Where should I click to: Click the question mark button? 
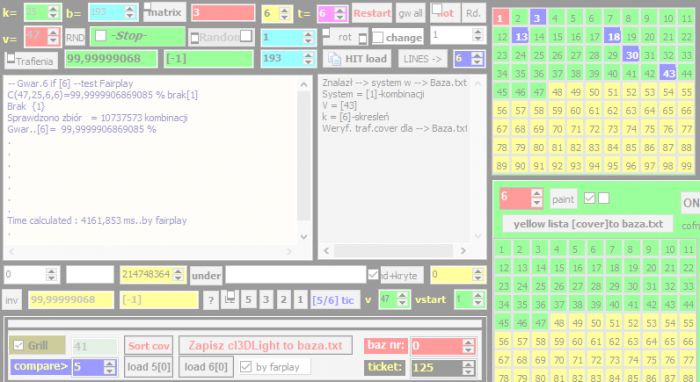click(211, 300)
